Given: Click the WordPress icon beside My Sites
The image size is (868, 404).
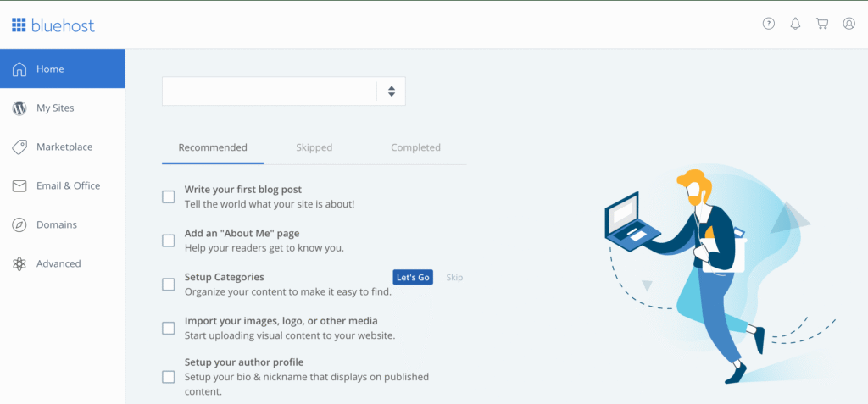Looking at the screenshot, I should click(19, 108).
